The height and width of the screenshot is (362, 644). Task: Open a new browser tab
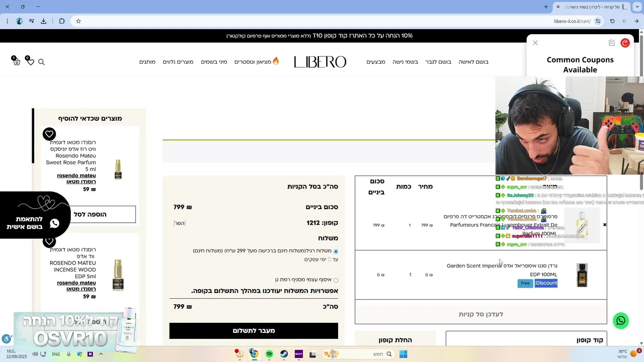click(x=546, y=7)
